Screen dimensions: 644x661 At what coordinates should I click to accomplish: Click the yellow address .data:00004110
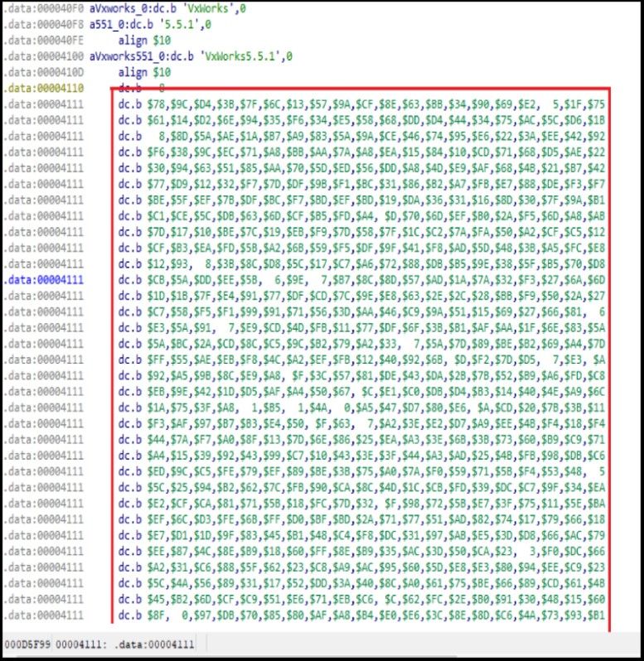43,89
